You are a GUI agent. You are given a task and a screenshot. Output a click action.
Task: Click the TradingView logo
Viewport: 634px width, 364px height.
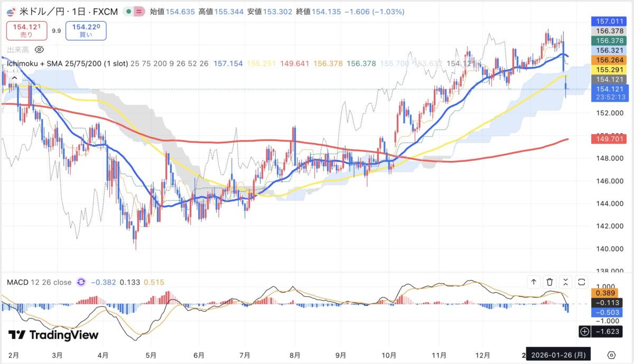[53, 335]
